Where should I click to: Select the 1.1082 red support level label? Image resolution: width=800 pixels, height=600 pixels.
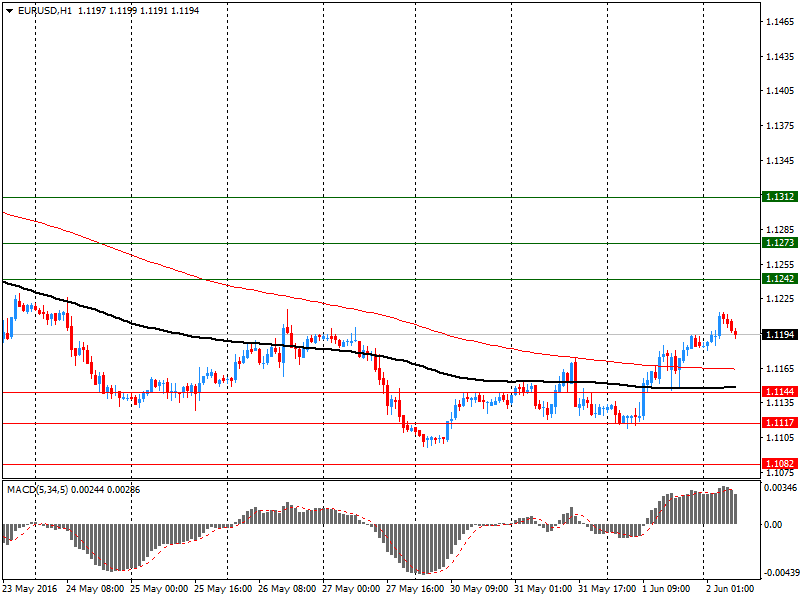[780, 464]
